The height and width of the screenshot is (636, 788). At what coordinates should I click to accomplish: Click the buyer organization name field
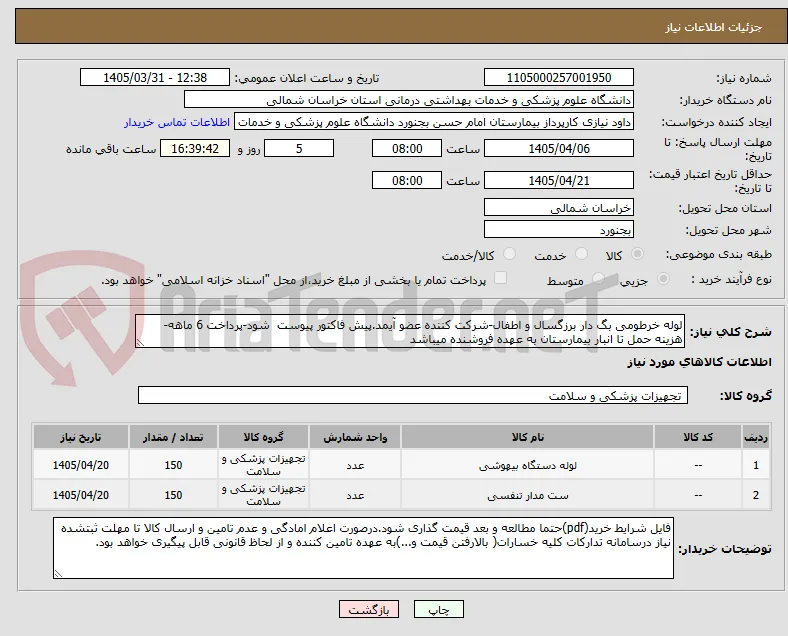[x=409, y=100]
